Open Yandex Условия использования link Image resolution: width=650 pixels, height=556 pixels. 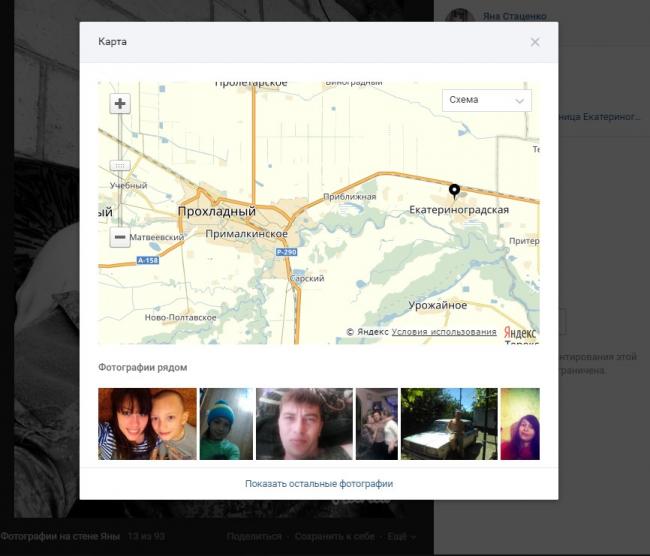tap(444, 332)
